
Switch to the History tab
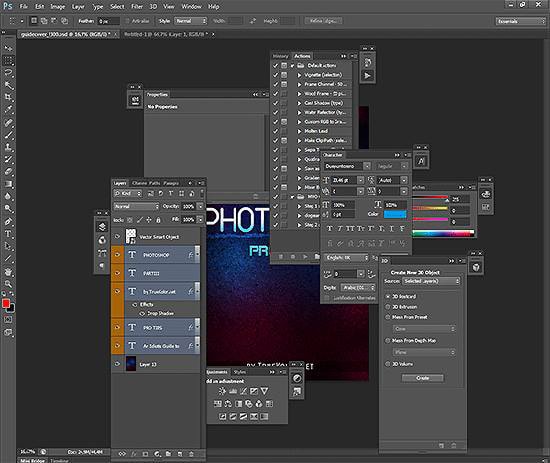280,56
